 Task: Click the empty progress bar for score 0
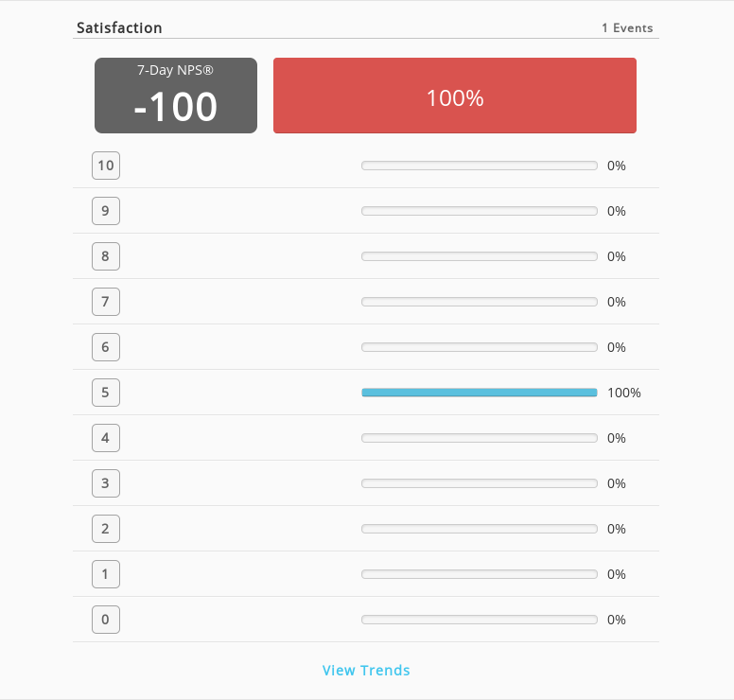click(480, 620)
